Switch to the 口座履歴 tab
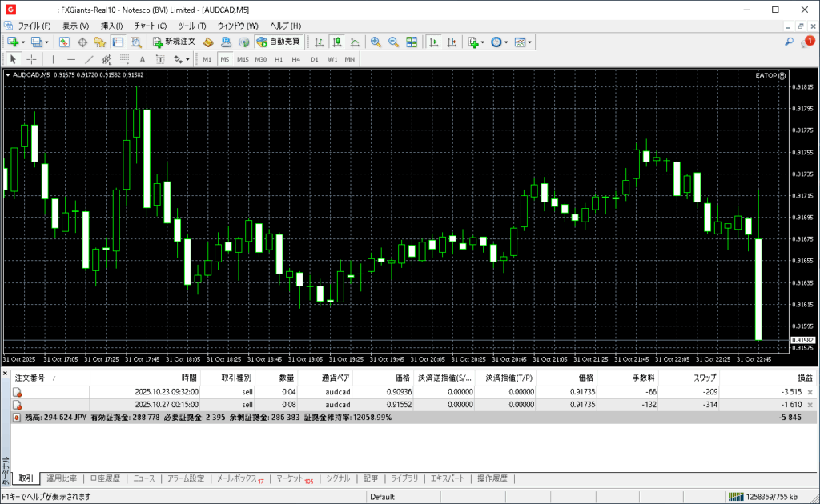 pyautogui.click(x=105, y=478)
